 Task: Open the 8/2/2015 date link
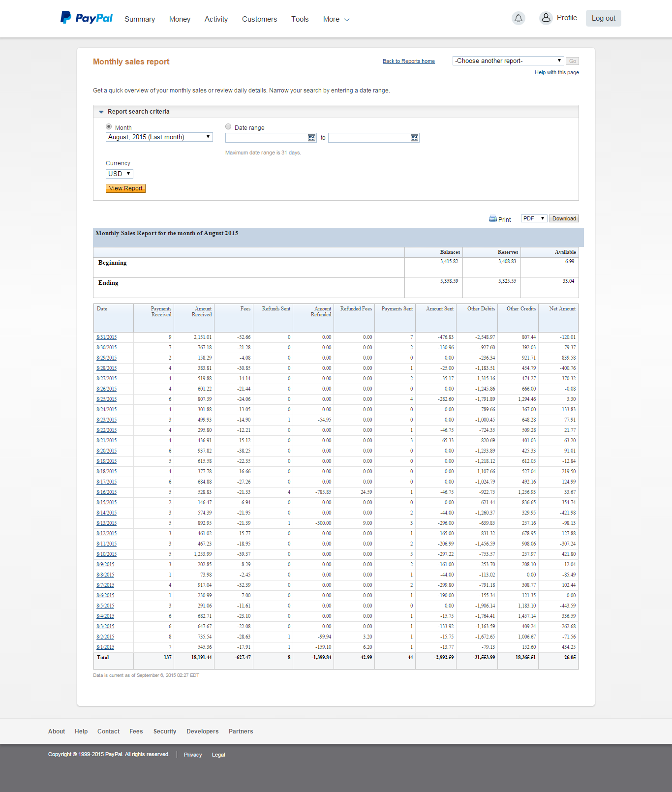[105, 637]
